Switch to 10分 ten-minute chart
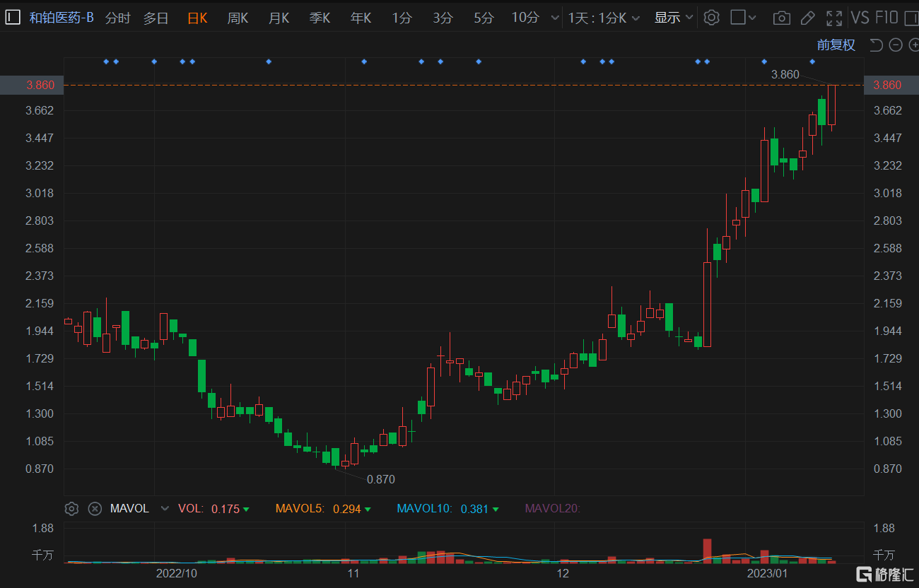Image resolution: width=919 pixels, height=588 pixels. [525, 18]
